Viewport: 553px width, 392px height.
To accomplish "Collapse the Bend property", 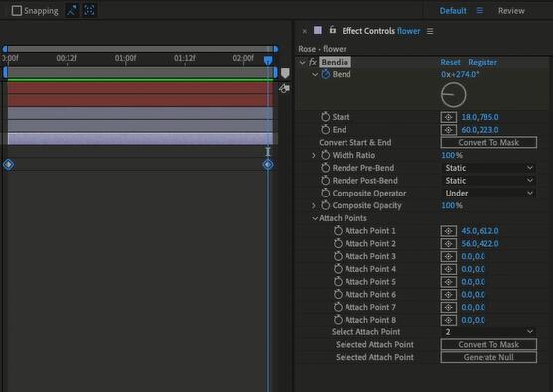I will [315, 74].
